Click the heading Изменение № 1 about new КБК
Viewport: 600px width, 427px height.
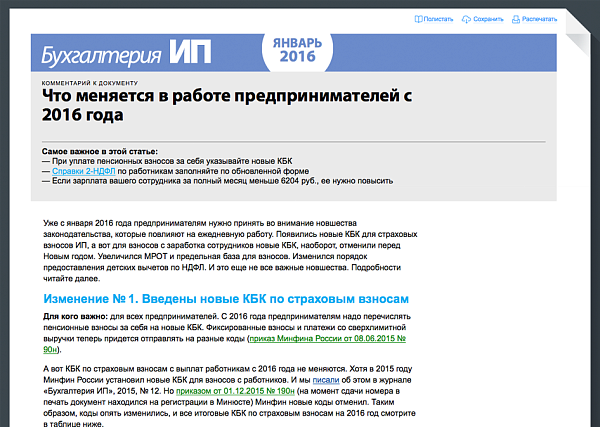227,299
